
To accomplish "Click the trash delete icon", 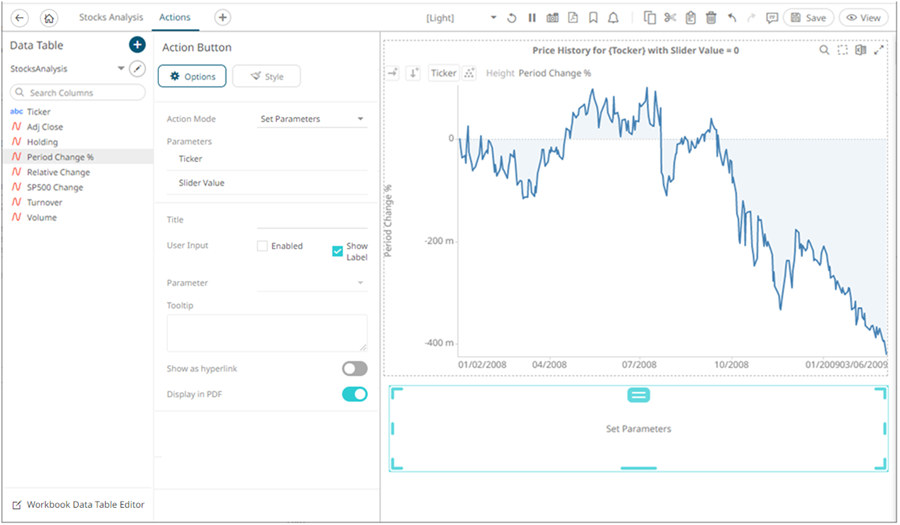I will [711, 18].
